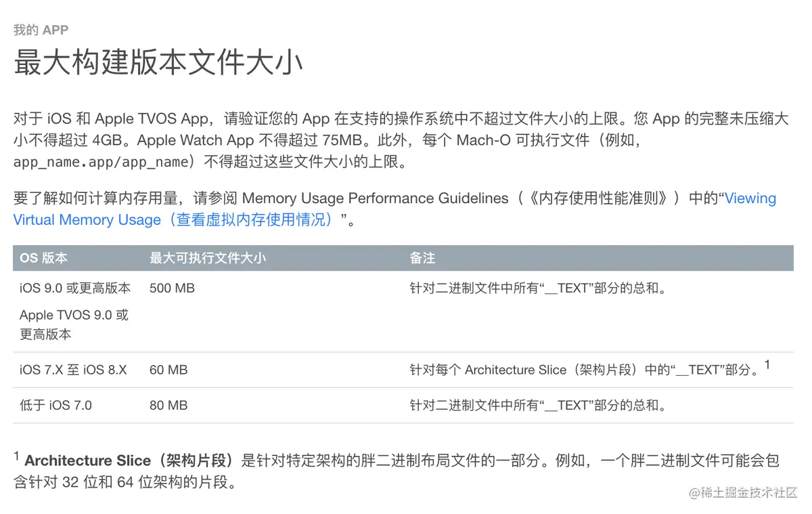Click the Architecture Slice note in 60 MB row
The width and height of the screenshot is (812, 514).
(x=589, y=369)
